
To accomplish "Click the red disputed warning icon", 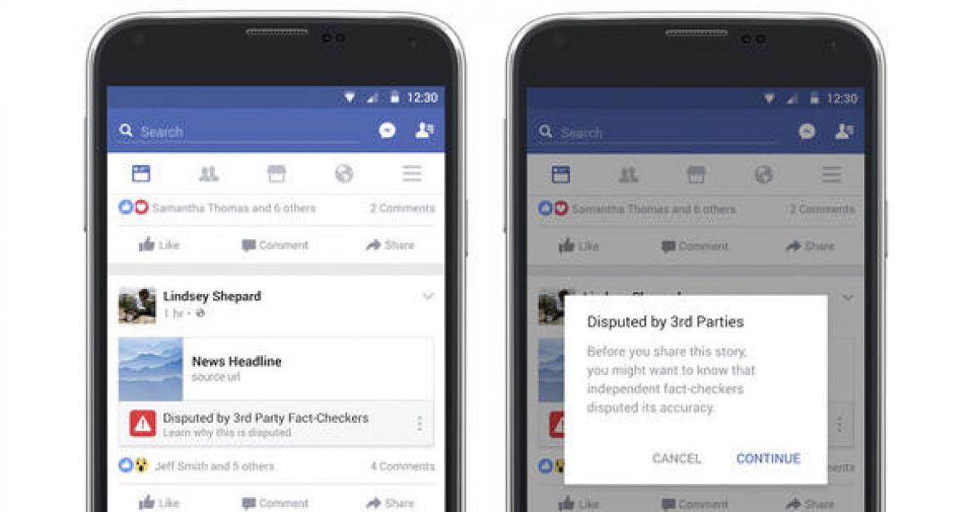I will pyautogui.click(x=143, y=423).
